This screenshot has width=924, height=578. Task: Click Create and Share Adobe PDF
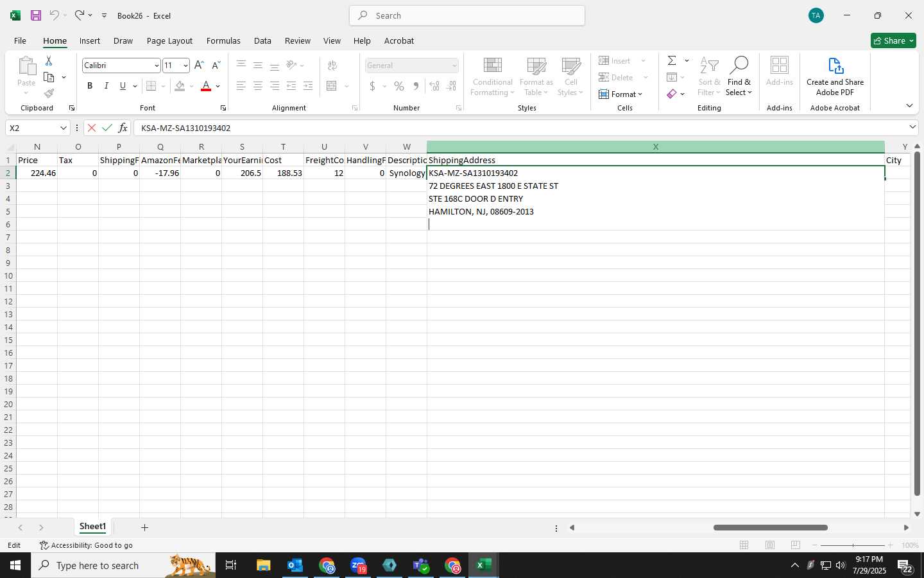click(x=835, y=77)
